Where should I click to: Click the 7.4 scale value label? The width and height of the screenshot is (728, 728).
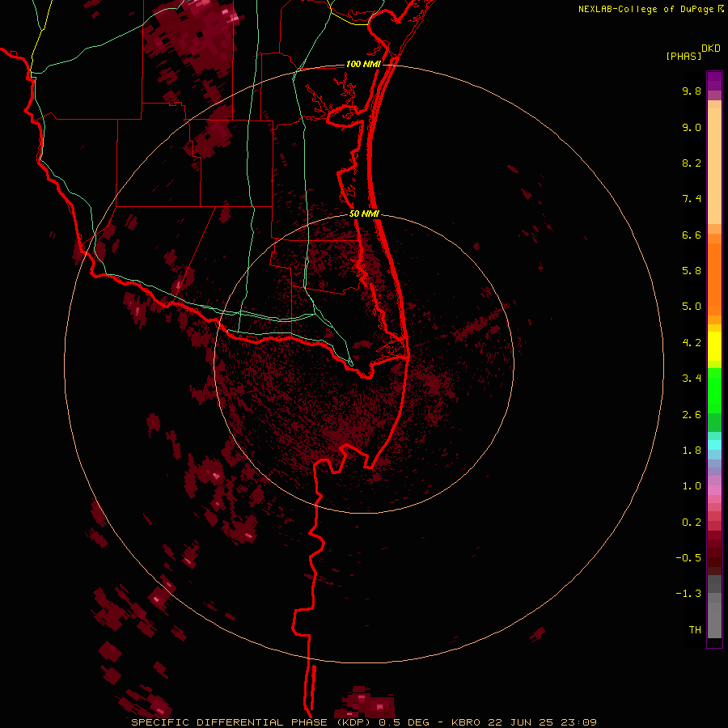click(x=692, y=199)
